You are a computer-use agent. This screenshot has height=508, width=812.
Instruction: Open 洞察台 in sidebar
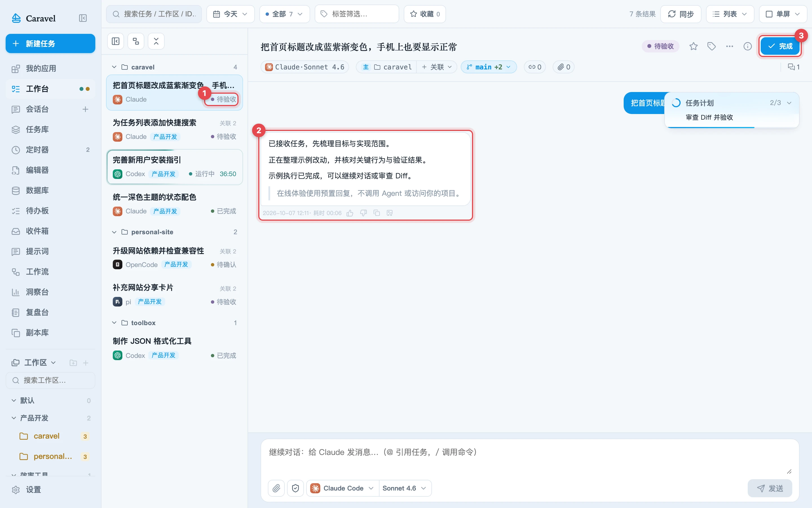50,292
